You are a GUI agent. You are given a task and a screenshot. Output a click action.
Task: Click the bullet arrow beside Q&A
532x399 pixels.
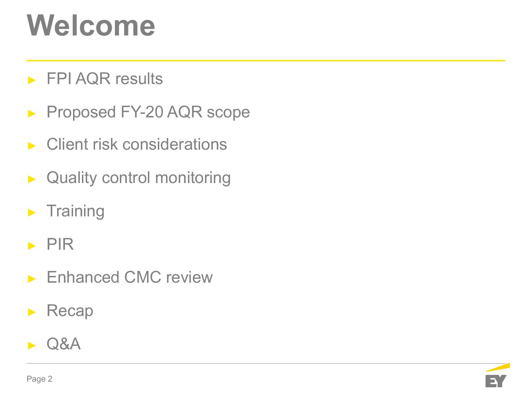tap(32, 345)
